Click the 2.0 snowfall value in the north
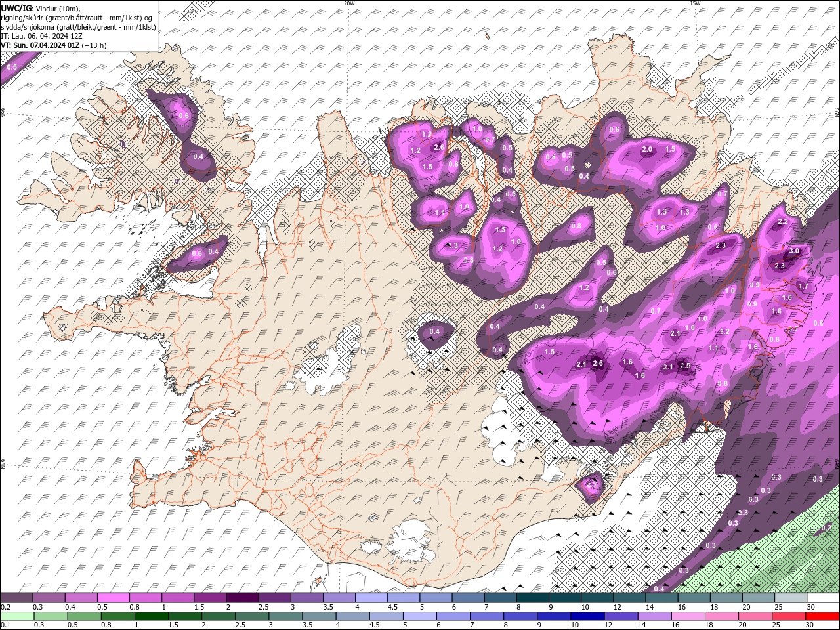Viewport: 840px width, 630px height. tap(647, 150)
